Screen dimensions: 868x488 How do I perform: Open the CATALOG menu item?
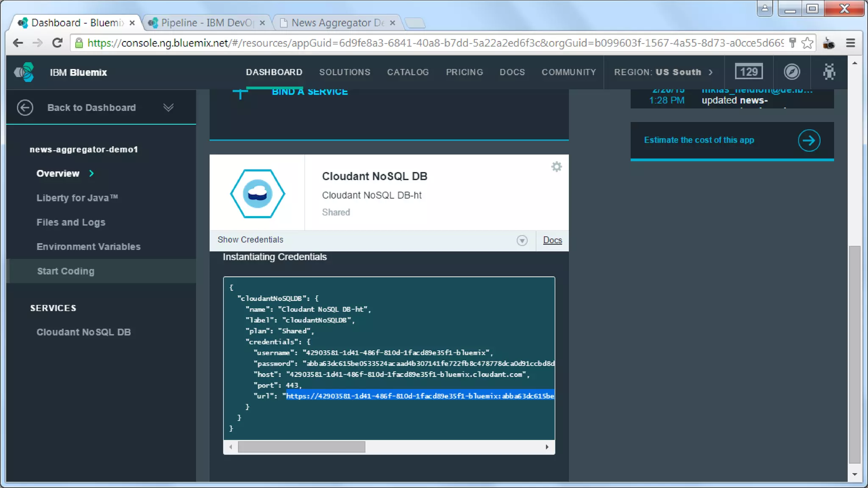[x=408, y=72]
